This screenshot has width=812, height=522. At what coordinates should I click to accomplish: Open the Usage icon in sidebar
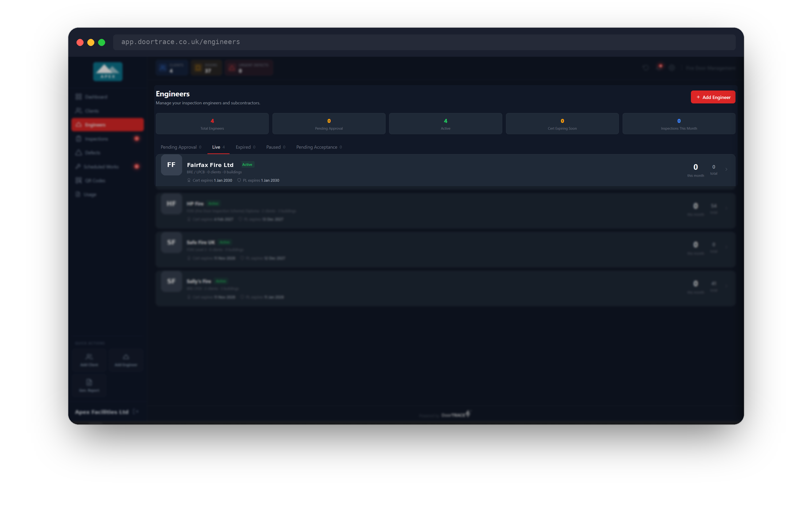point(78,194)
